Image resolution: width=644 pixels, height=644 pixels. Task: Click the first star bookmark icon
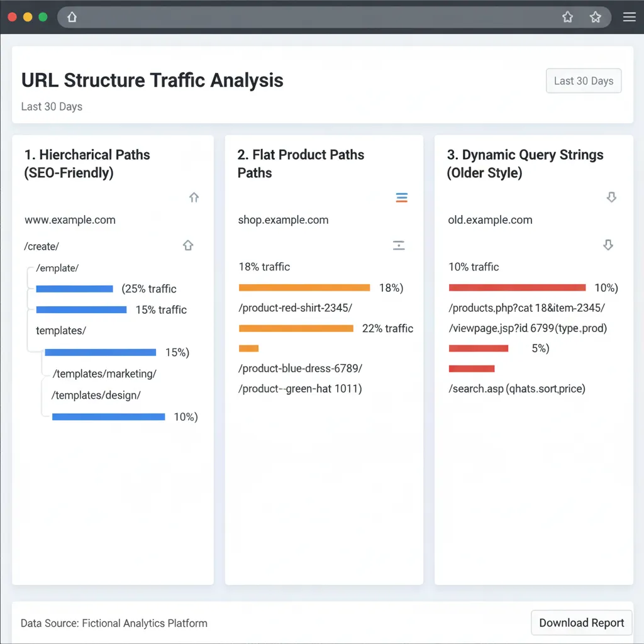pos(567,17)
